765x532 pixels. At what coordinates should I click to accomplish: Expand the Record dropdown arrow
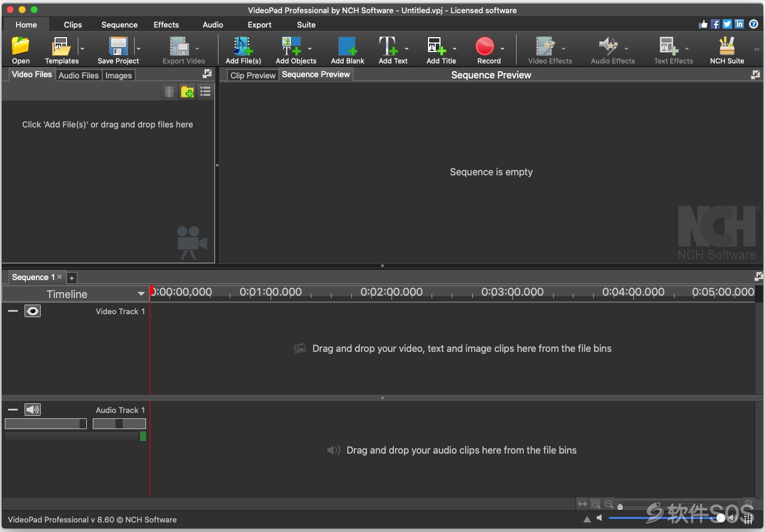[502, 49]
